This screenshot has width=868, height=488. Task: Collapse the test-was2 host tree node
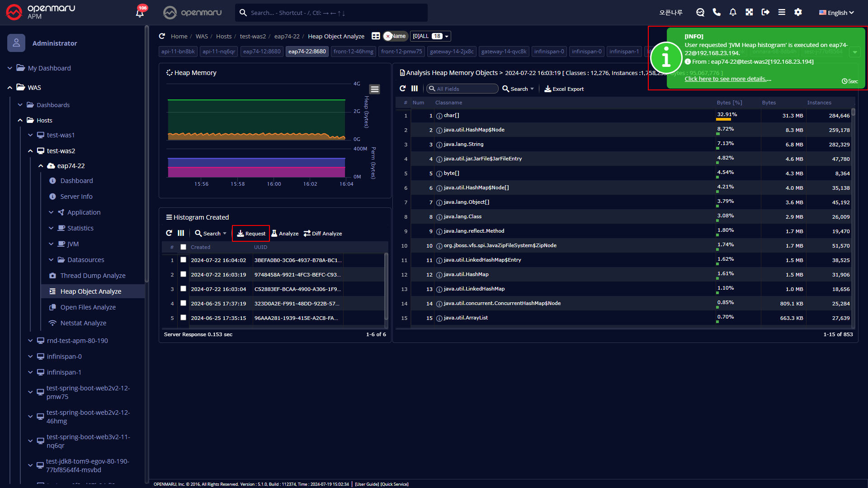(x=30, y=151)
